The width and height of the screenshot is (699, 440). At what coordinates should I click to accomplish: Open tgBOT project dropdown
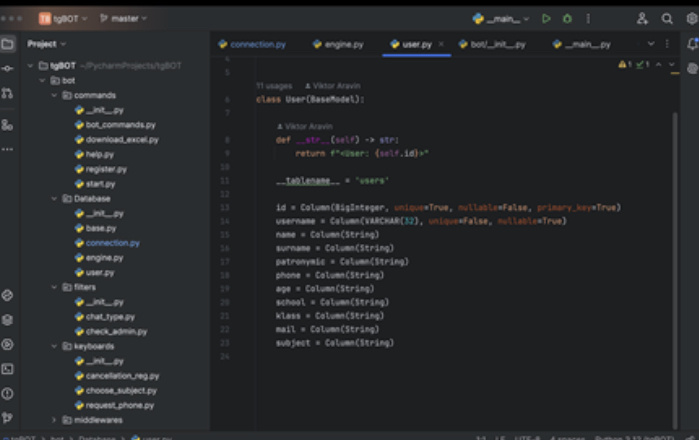[x=63, y=19]
